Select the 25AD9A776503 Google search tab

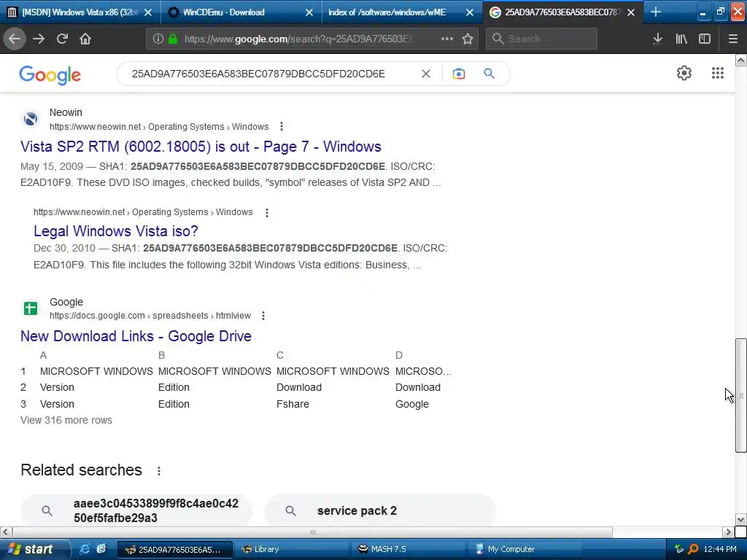tap(562, 12)
